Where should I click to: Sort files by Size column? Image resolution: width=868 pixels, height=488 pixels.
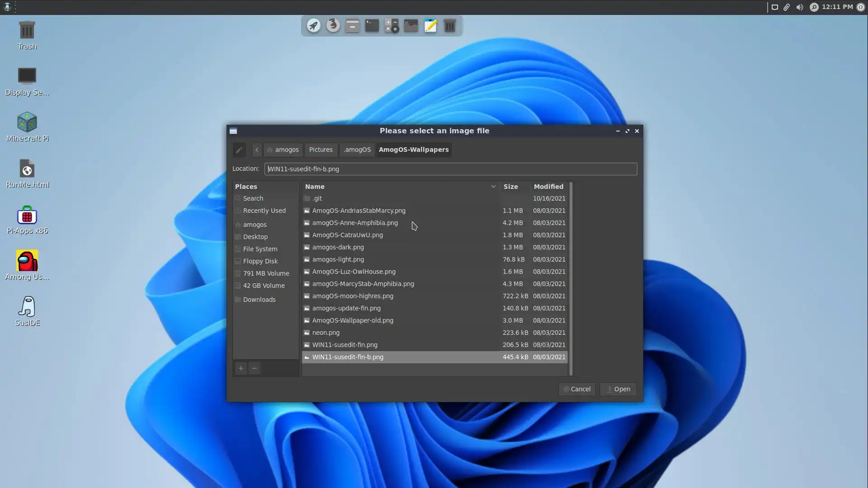[511, 187]
